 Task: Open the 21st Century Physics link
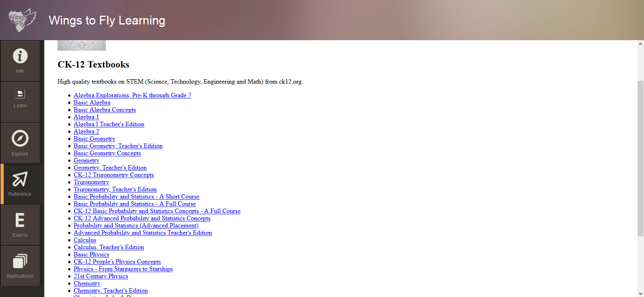pos(101,276)
